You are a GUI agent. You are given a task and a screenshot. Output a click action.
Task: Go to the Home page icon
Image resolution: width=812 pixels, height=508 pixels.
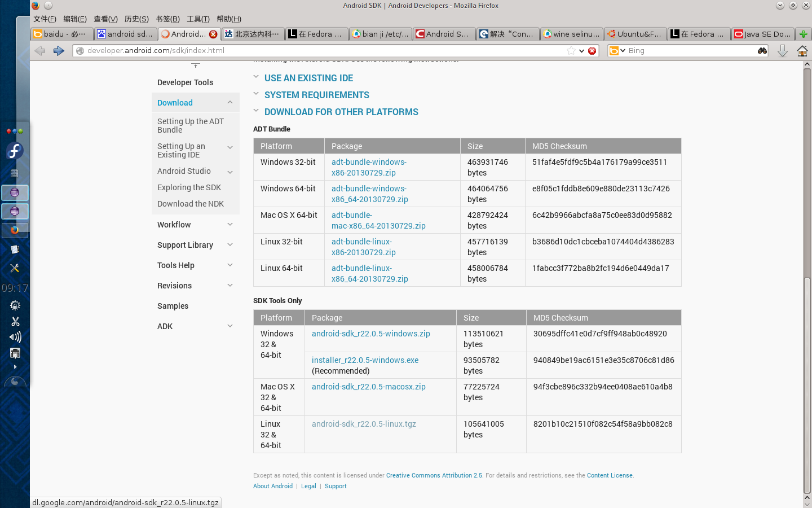[x=802, y=51]
